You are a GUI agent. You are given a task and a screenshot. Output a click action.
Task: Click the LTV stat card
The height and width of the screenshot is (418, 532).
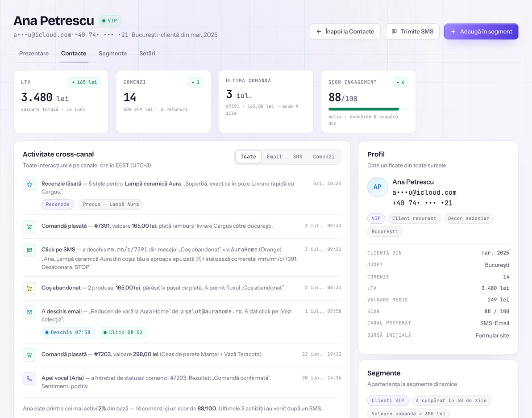pyautogui.click(x=61, y=101)
